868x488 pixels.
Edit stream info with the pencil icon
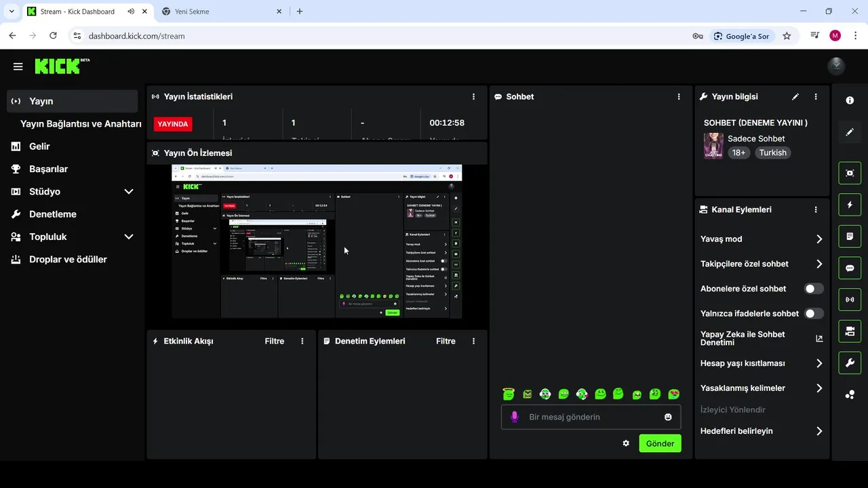[795, 97]
